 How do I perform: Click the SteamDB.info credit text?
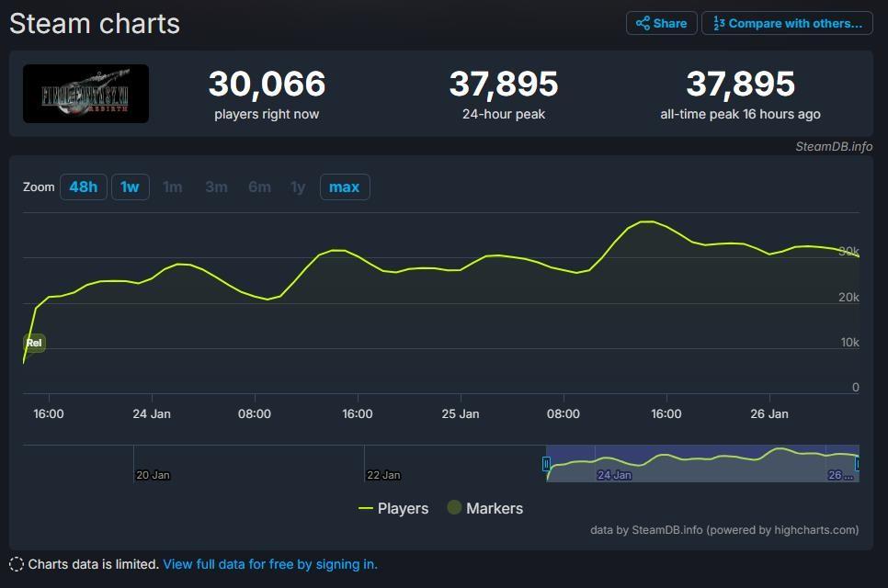[x=834, y=147]
